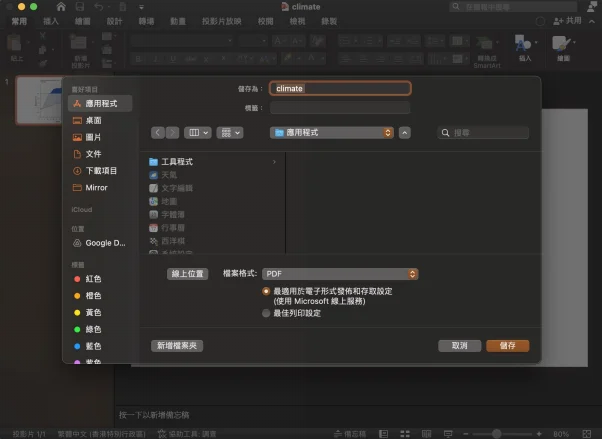This screenshot has height=439, width=602.
Task: Open the 設計 ribbon tab
Action: coord(114,22)
